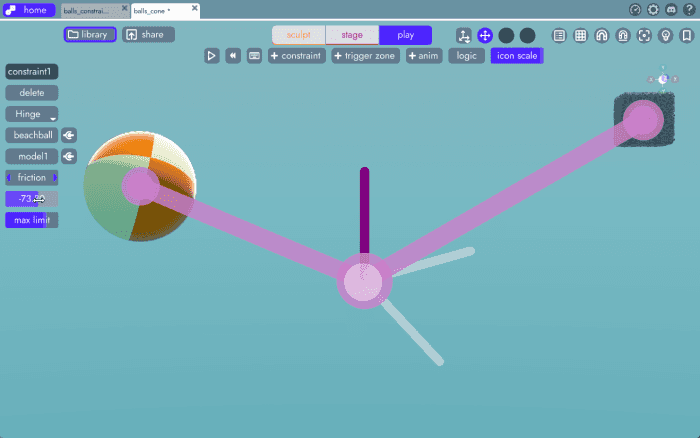Click the add constraint button
Viewport: 700px width, 438px height.
pos(295,56)
